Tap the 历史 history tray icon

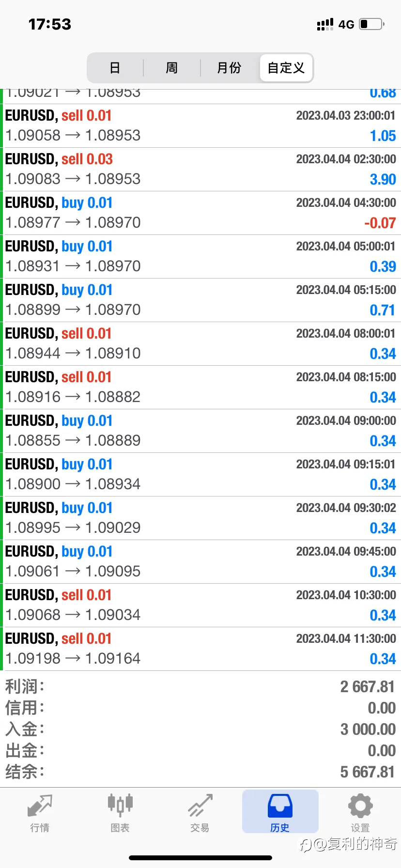[280, 806]
